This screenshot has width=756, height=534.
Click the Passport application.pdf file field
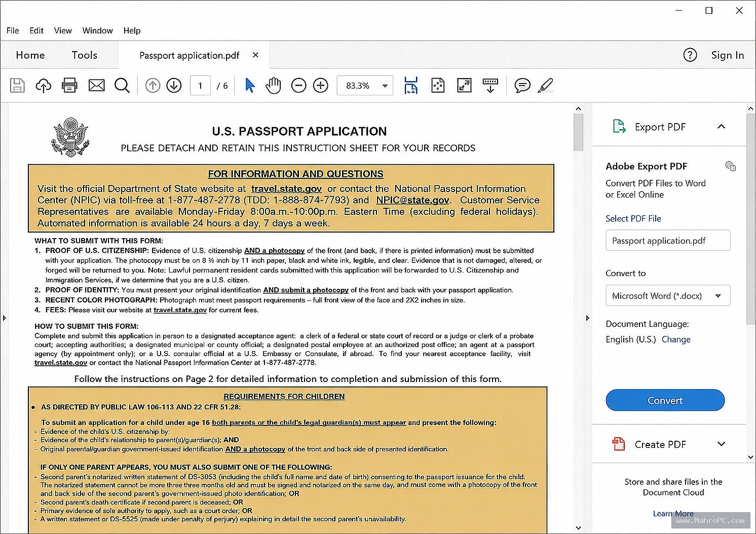coord(668,240)
